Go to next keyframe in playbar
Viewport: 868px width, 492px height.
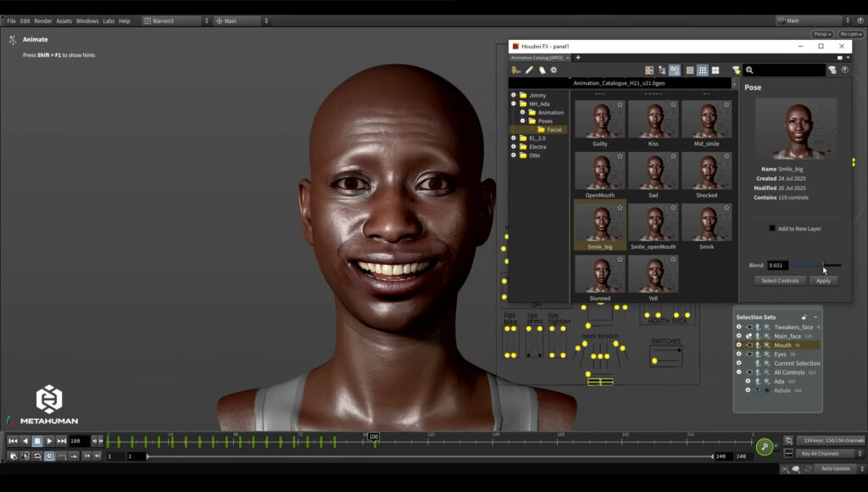(97, 456)
